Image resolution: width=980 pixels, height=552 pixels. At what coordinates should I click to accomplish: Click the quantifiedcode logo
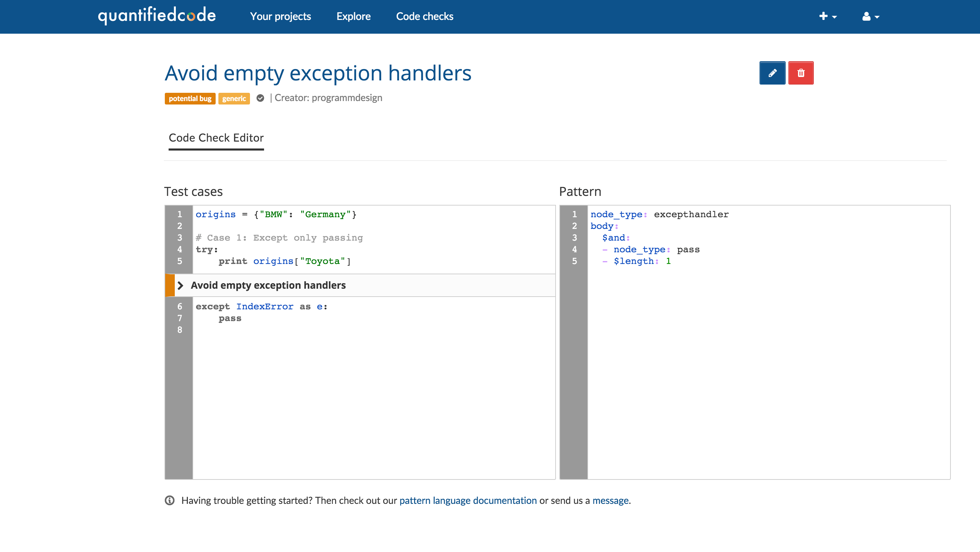pyautogui.click(x=157, y=15)
